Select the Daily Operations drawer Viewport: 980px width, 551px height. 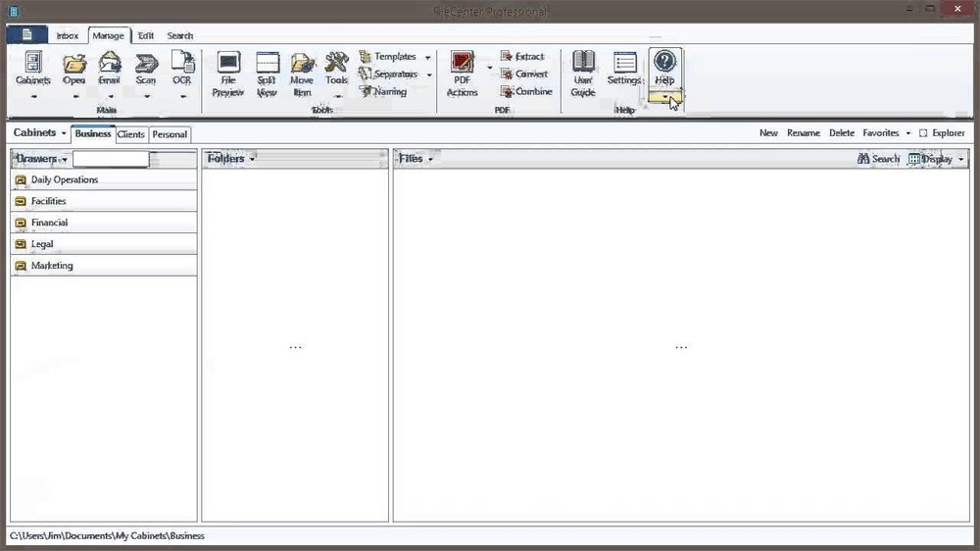[104, 179]
